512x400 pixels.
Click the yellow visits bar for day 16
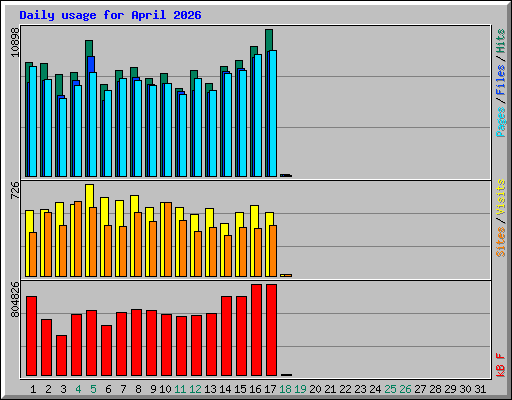click(x=254, y=217)
